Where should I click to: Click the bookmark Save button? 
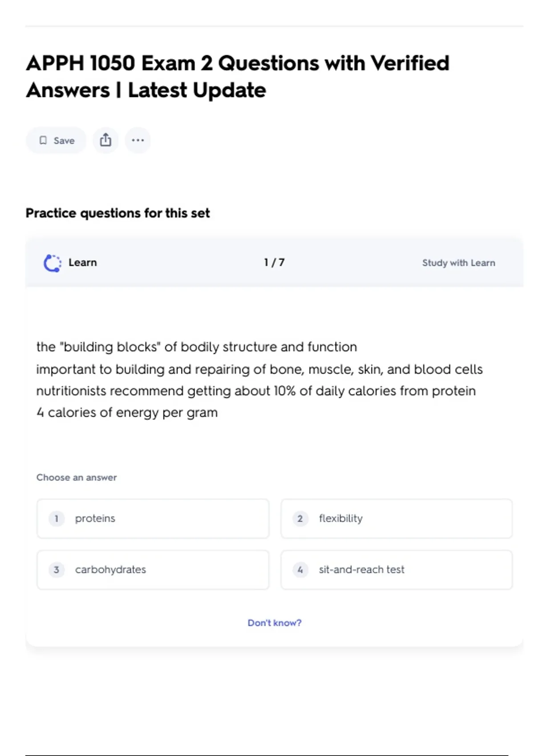[56, 141]
